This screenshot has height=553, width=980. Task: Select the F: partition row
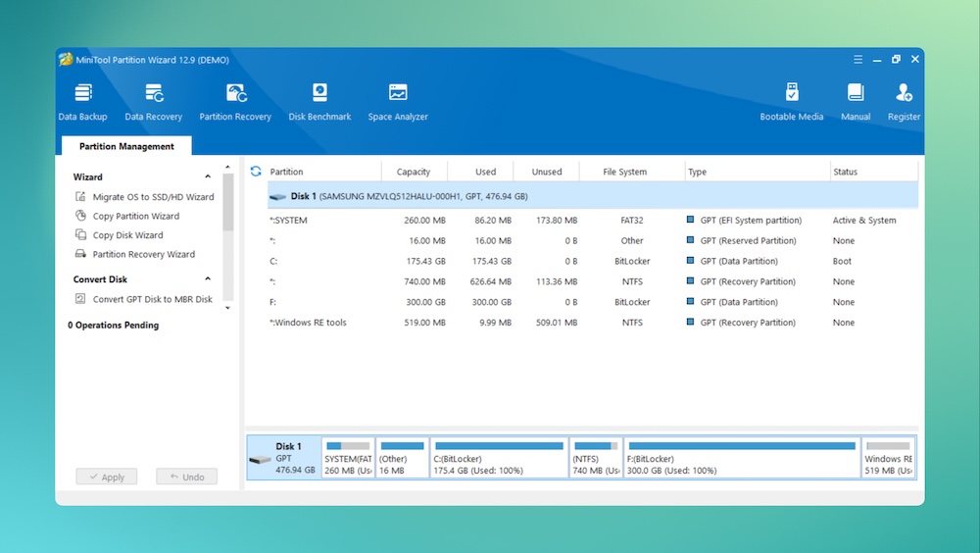pos(593,302)
